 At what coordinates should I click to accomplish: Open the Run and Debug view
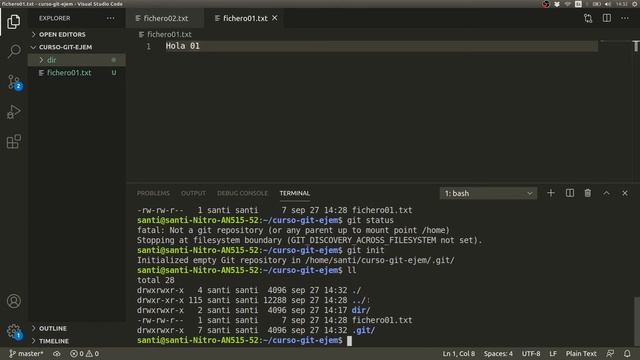[x=13, y=112]
